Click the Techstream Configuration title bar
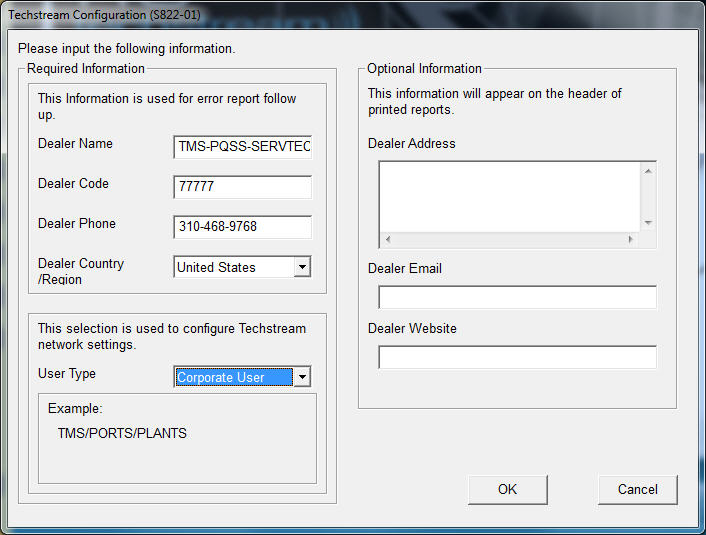Viewport: 706px width, 535px height. (300, 14)
